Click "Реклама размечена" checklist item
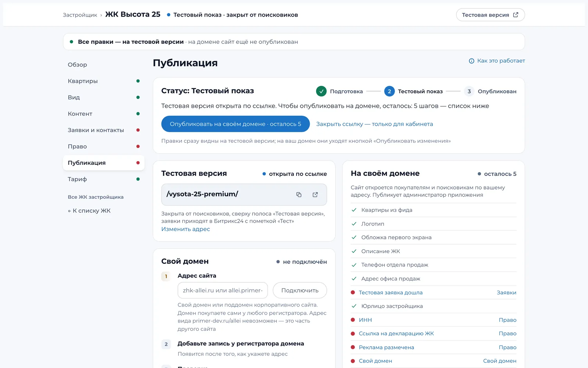588x368 pixels. tap(386, 347)
